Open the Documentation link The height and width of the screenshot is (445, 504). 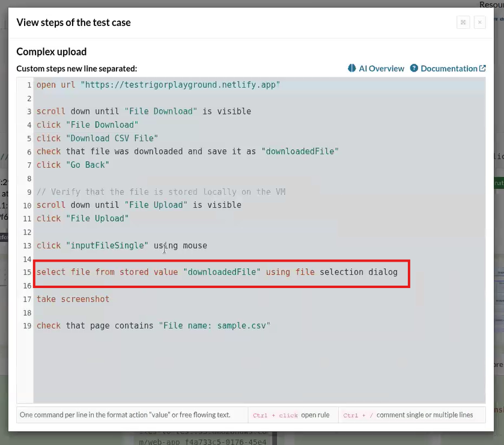449,69
